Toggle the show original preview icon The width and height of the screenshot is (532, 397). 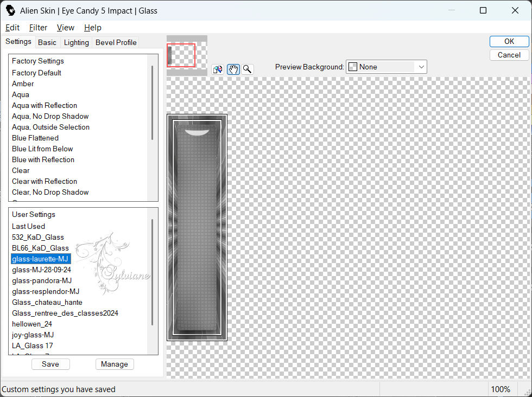[218, 69]
